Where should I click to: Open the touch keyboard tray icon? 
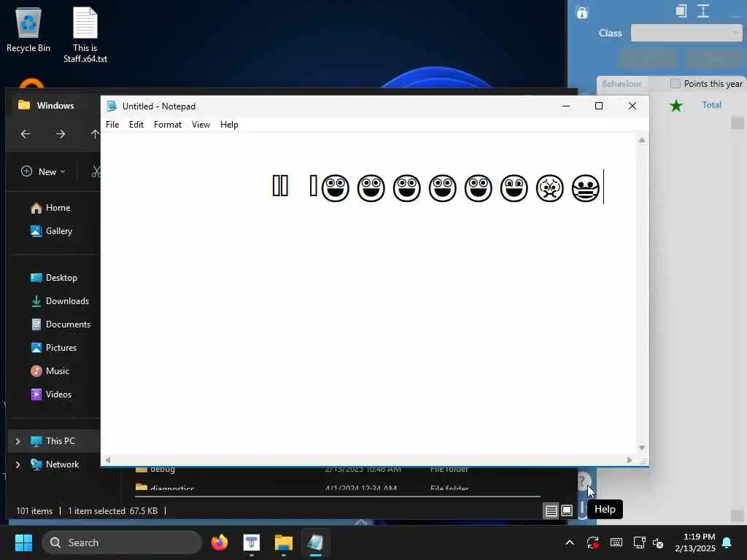(x=616, y=542)
